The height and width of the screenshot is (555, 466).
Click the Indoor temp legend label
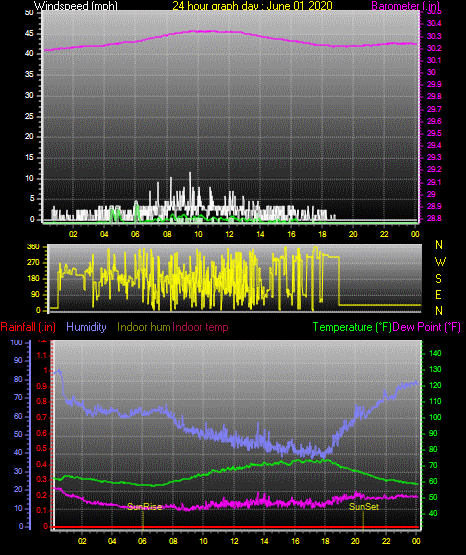tap(200, 327)
